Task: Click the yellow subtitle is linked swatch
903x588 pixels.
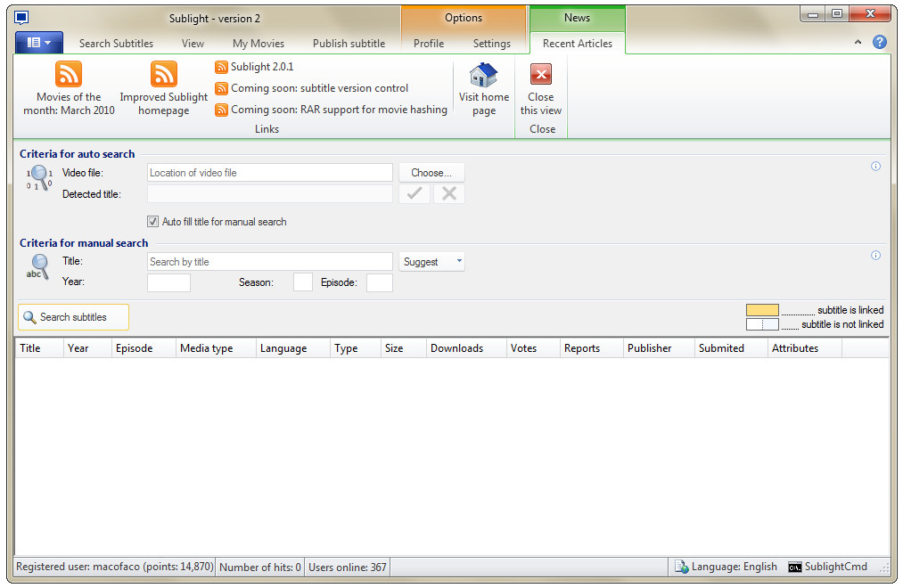Action: click(x=762, y=310)
